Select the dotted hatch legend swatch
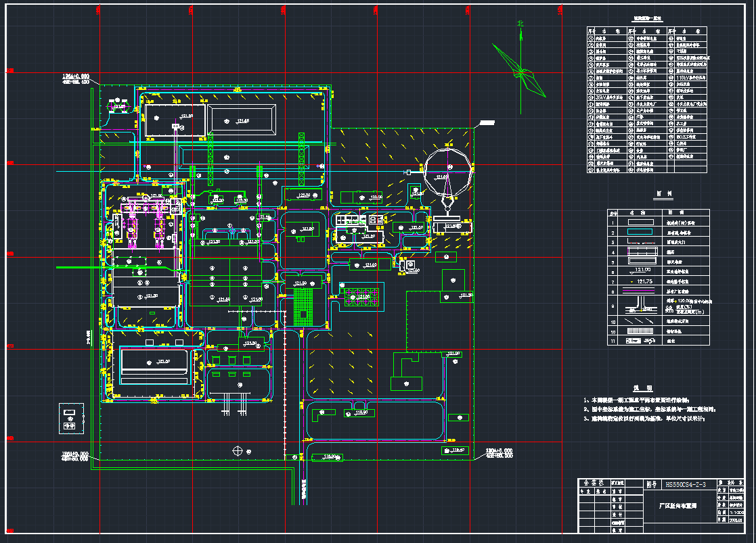The width and height of the screenshot is (756, 543). pos(640,332)
